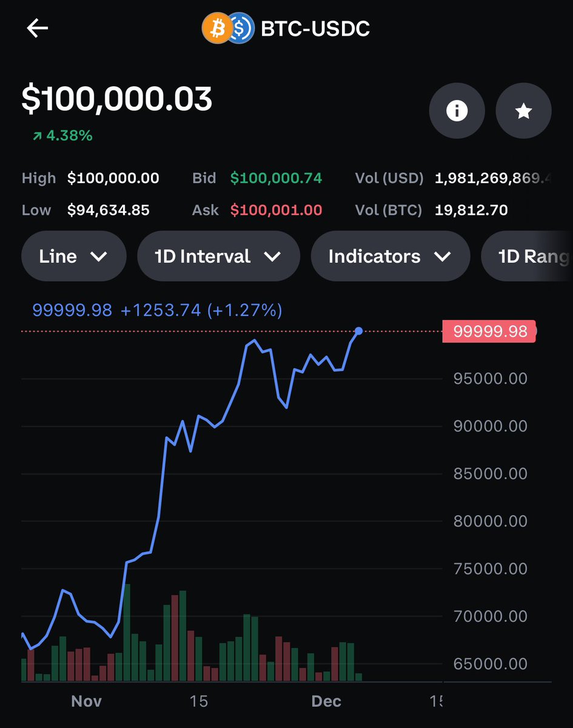Screen dimensions: 573x728
Task: Tap the Vol (BTC) value 19,812.70
Action: 471,211
